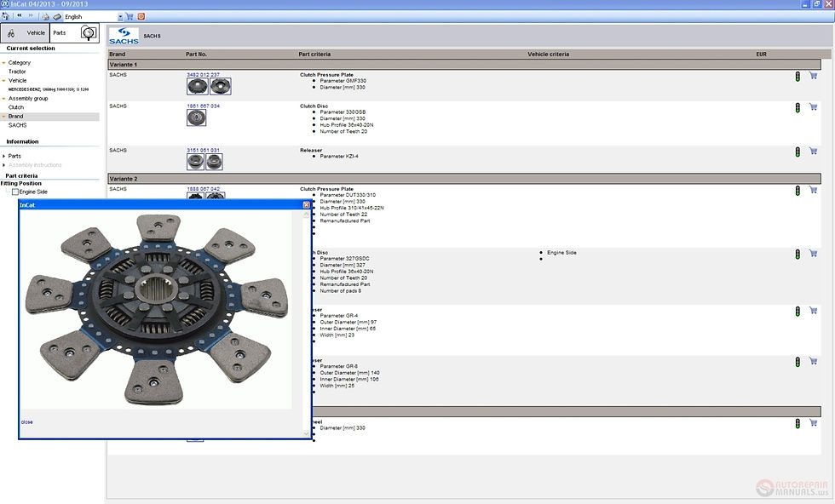Click the orange power icon in toolbar
The image size is (835, 504).
(x=141, y=16)
